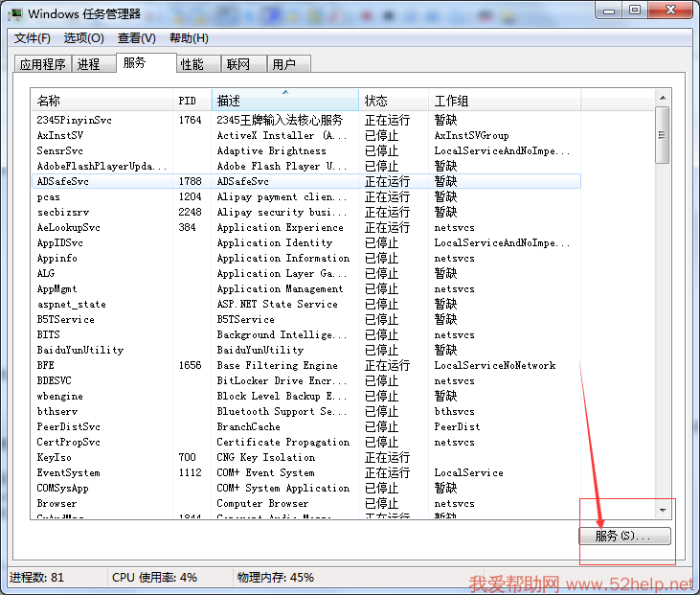Switch to the 应用程序 tab
The image size is (700, 595).
43,64
